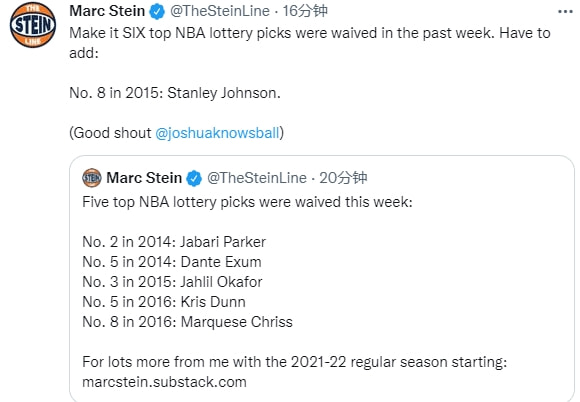Click Marc Stein name in quoted tweet

[x=144, y=178]
